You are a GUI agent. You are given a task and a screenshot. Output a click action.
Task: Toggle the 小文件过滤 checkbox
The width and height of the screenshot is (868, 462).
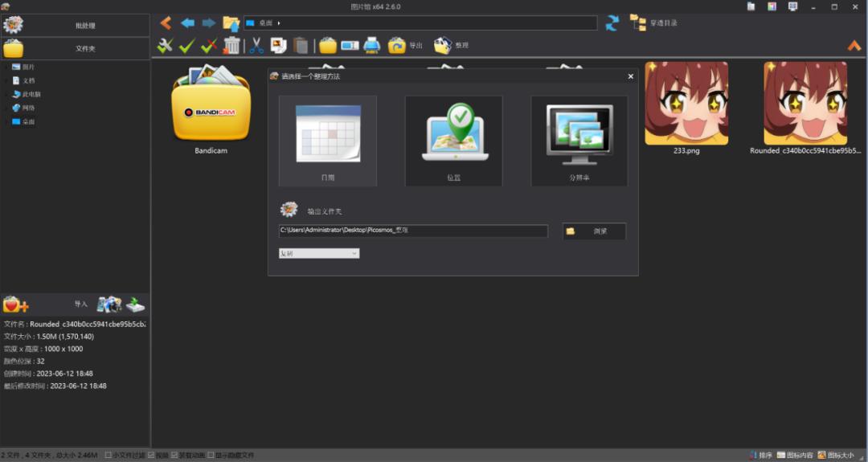(108, 456)
